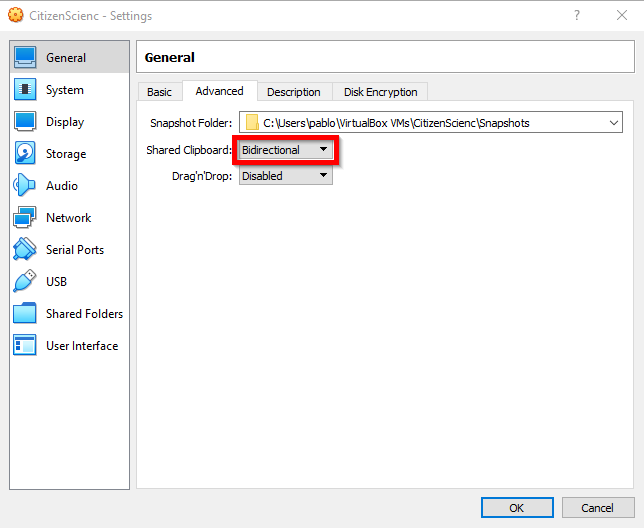Close the Settings dialog window
Image resolution: width=644 pixels, height=528 pixels.
[x=622, y=16]
